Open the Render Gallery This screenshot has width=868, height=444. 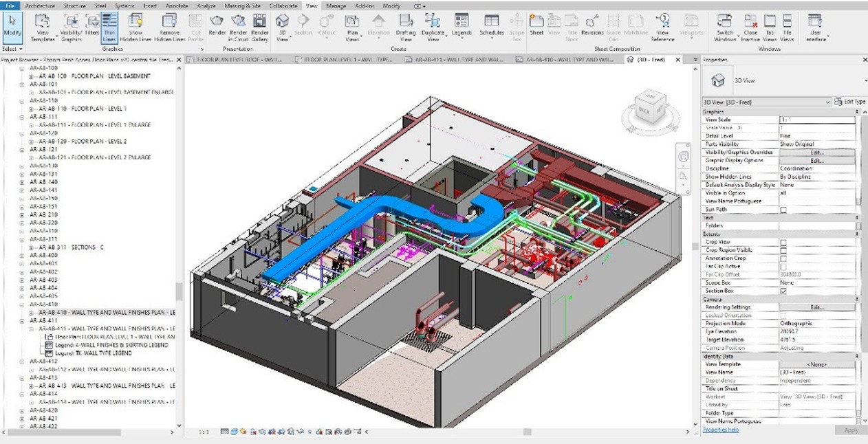(259, 27)
